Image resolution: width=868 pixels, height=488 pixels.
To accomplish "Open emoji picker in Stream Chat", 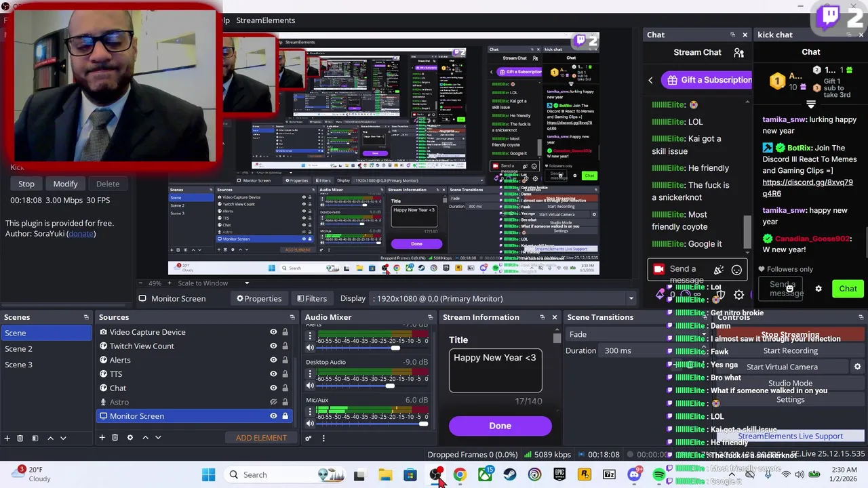I will (736, 270).
